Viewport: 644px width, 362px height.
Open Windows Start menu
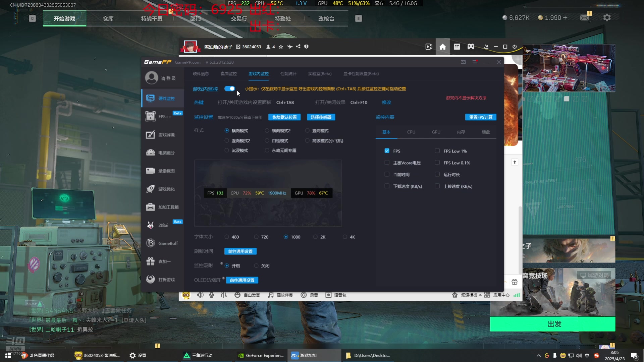(x=8, y=355)
